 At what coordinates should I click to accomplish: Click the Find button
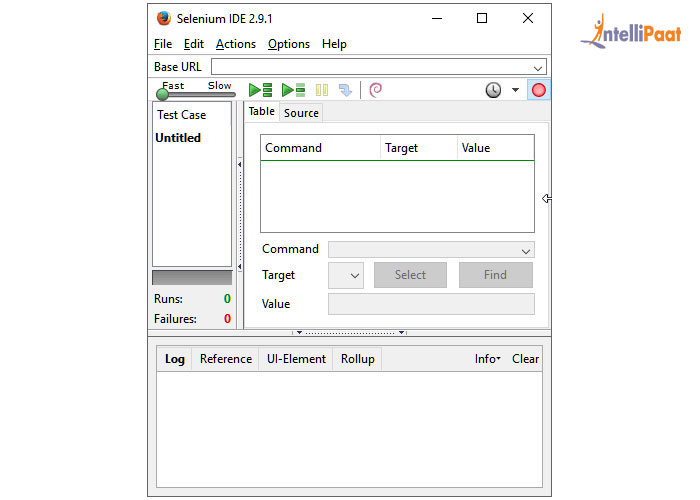click(496, 275)
